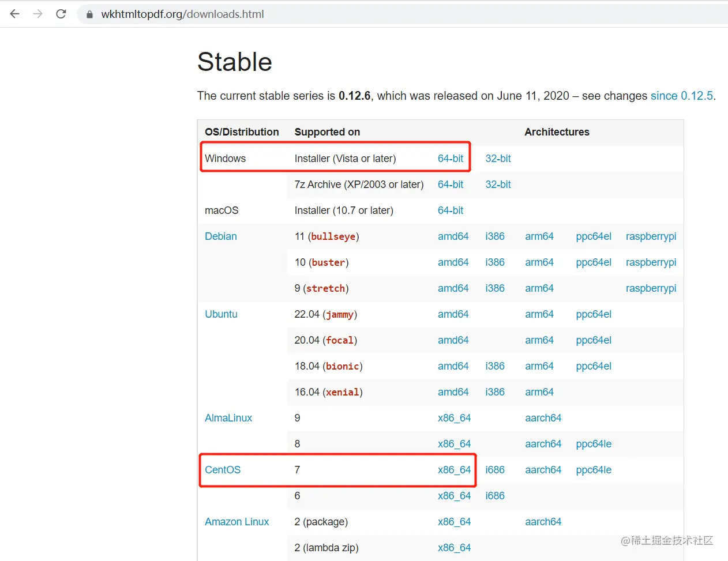Open the Ubuntu distribution link
This screenshot has height=561, width=728.
[221, 314]
